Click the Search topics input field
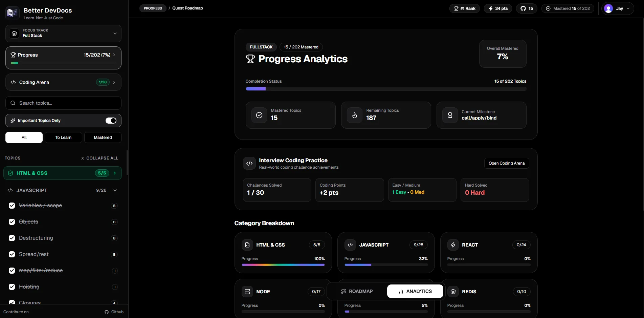 tap(63, 103)
